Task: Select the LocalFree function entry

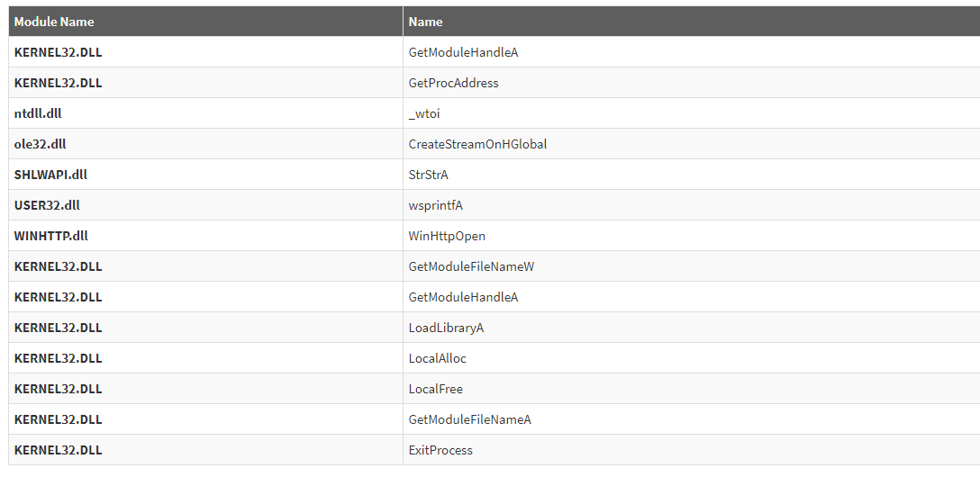Action: pyautogui.click(x=435, y=389)
